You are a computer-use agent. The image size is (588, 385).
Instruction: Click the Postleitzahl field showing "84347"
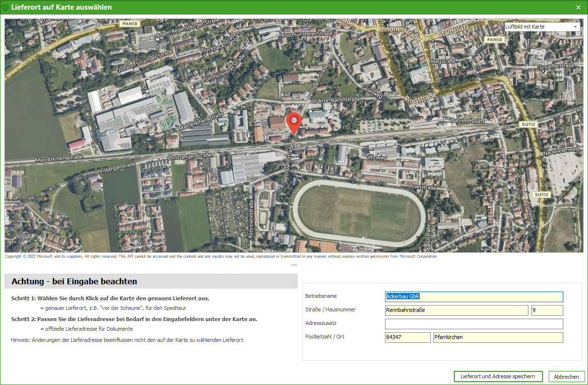click(x=407, y=337)
